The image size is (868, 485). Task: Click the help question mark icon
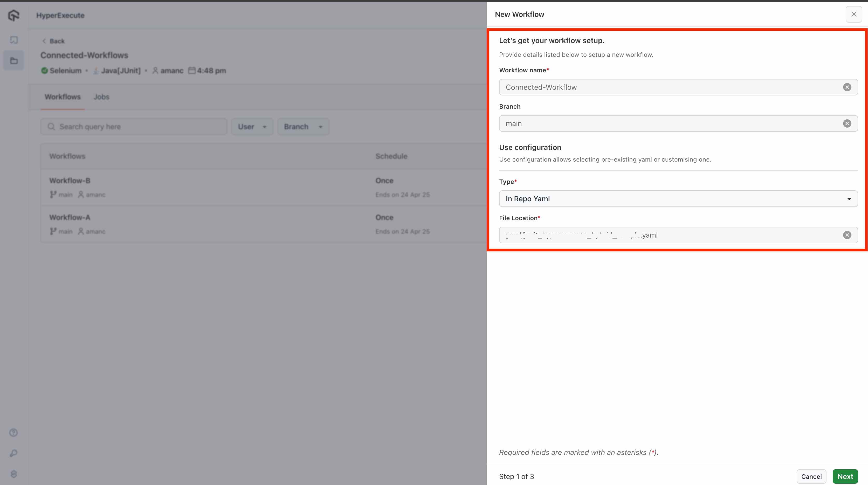coord(13,432)
